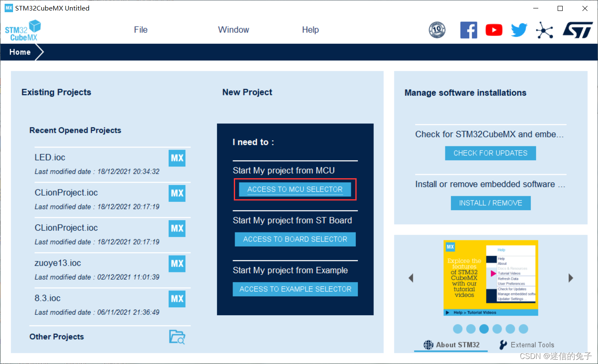Screen dimensions: 598x364
Task: Browse other projects with folder search icon
Action: (x=177, y=337)
